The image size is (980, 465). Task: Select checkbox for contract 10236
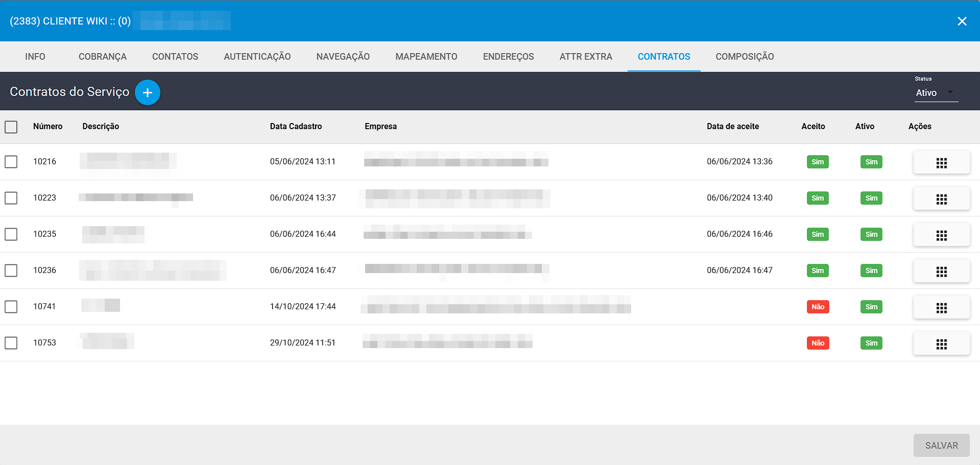(x=11, y=271)
